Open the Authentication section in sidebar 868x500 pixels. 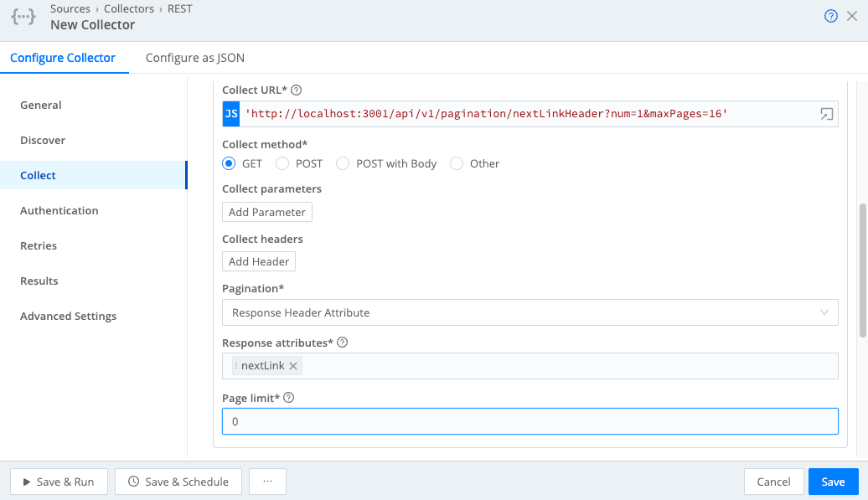click(x=59, y=210)
